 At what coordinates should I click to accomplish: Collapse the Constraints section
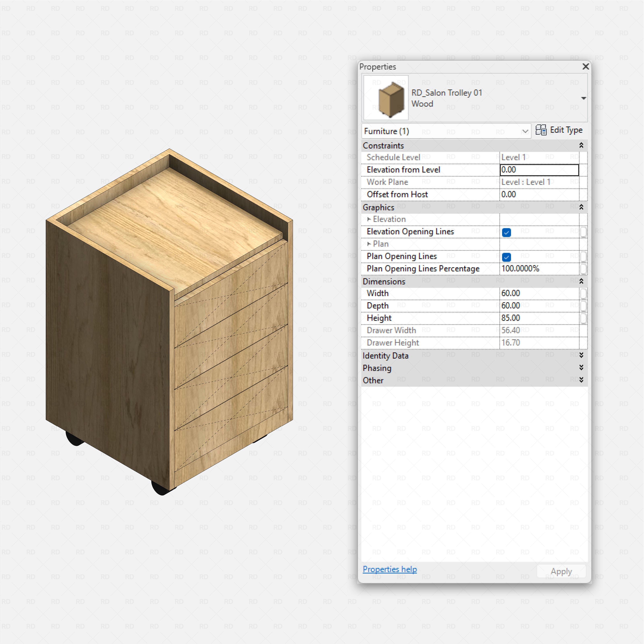(x=581, y=145)
